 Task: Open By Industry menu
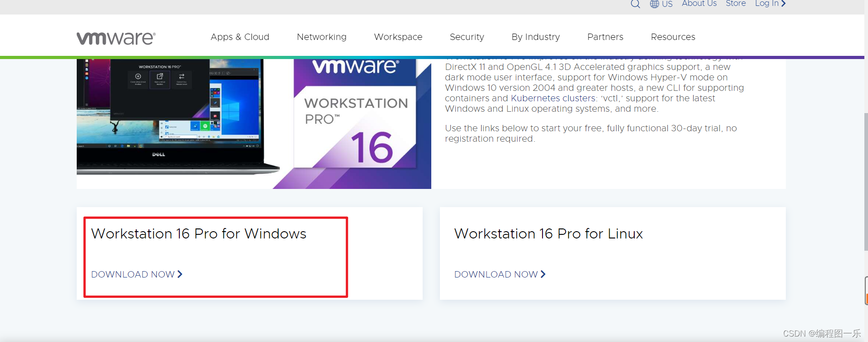coord(536,37)
